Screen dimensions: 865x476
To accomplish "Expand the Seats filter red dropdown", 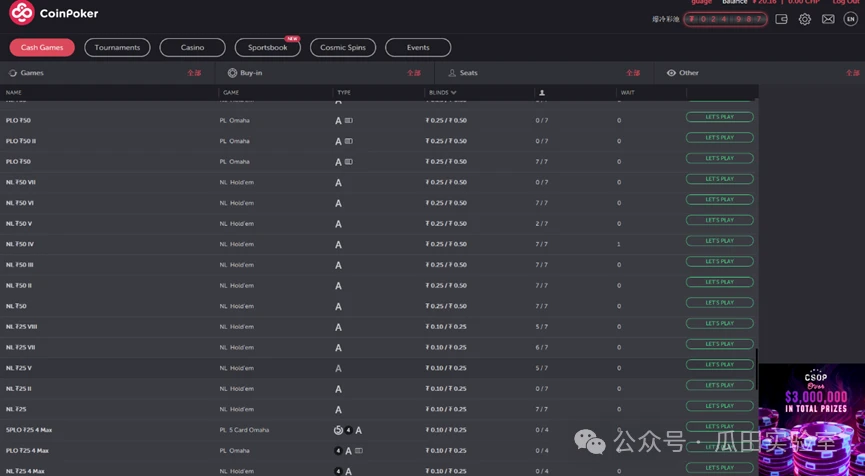I will pos(633,73).
